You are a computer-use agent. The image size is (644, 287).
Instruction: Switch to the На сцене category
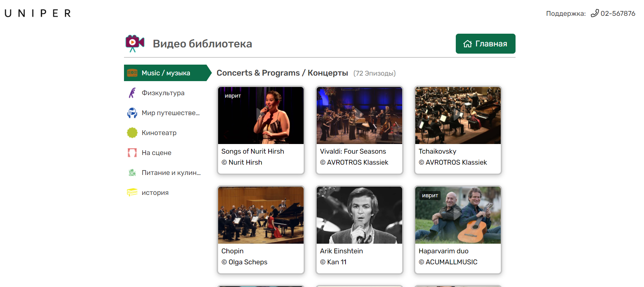pyautogui.click(x=156, y=153)
